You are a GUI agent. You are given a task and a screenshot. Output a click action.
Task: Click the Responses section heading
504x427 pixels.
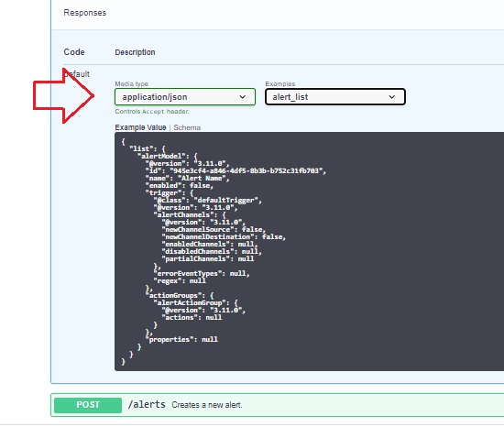pyautogui.click(x=85, y=13)
